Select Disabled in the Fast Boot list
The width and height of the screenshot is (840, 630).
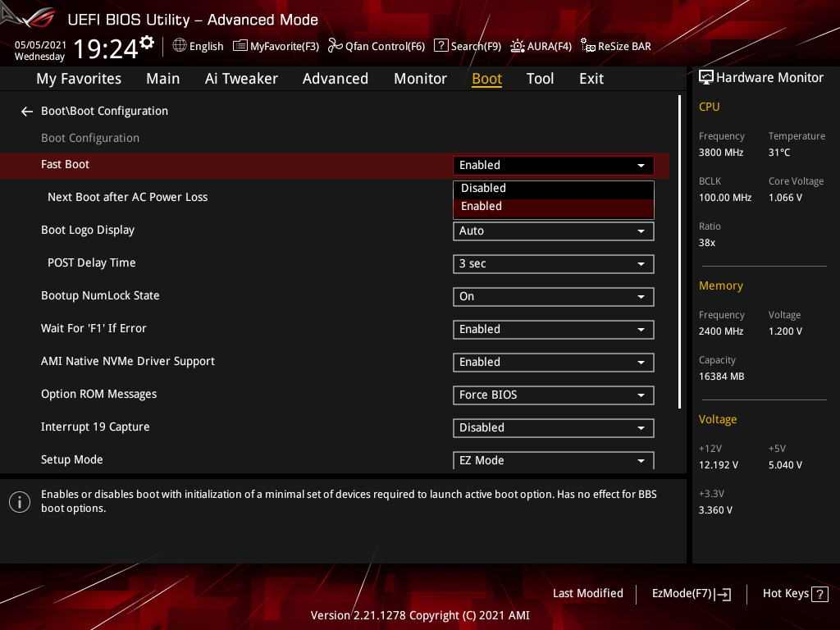(x=554, y=188)
